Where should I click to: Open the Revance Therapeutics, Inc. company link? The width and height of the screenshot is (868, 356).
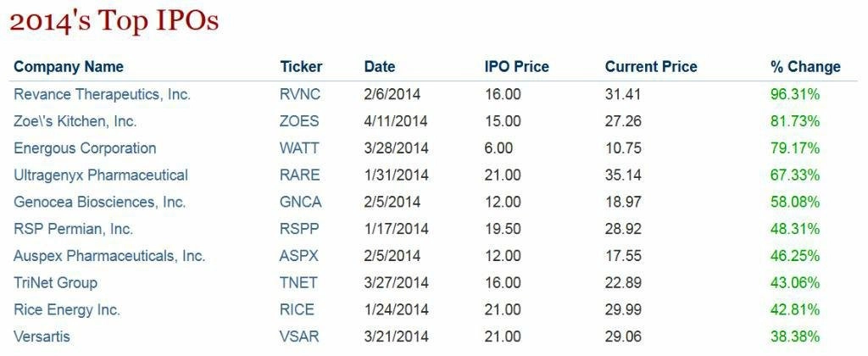(x=102, y=95)
